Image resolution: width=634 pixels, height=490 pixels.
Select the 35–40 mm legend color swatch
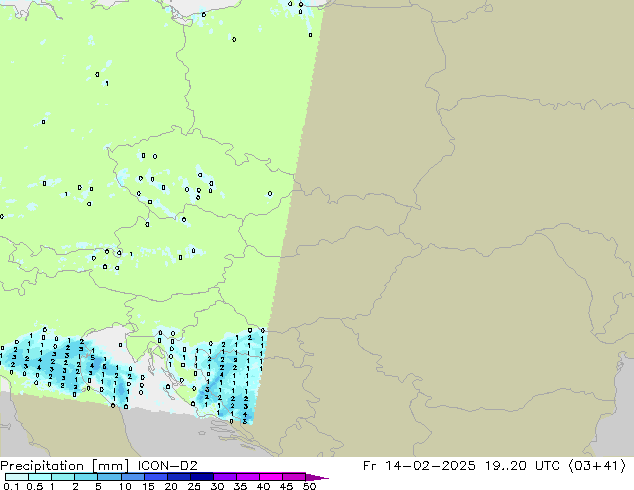247,477
